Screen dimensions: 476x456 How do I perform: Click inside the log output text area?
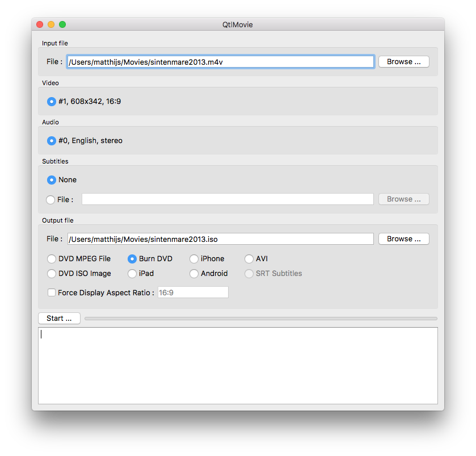(x=238, y=366)
